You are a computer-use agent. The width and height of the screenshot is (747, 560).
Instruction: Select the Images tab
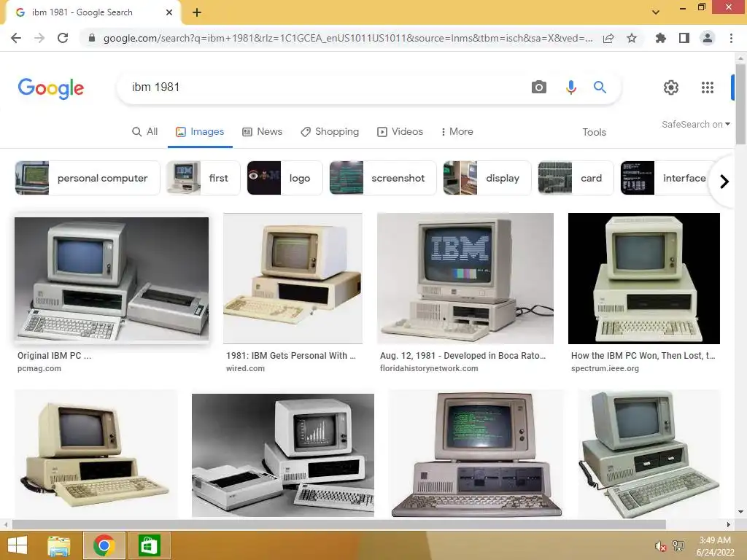[x=200, y=132]
